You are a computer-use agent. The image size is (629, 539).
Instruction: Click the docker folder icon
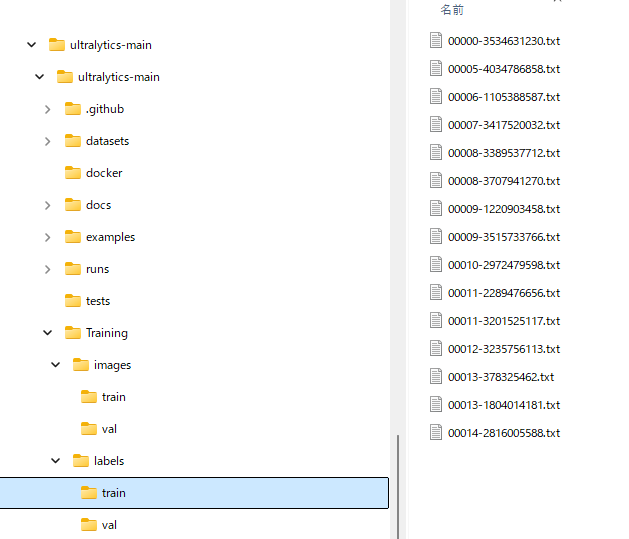point(73,173)
